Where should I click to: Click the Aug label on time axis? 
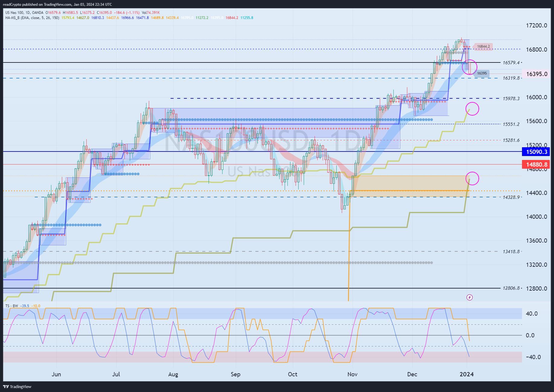point(173,374)
